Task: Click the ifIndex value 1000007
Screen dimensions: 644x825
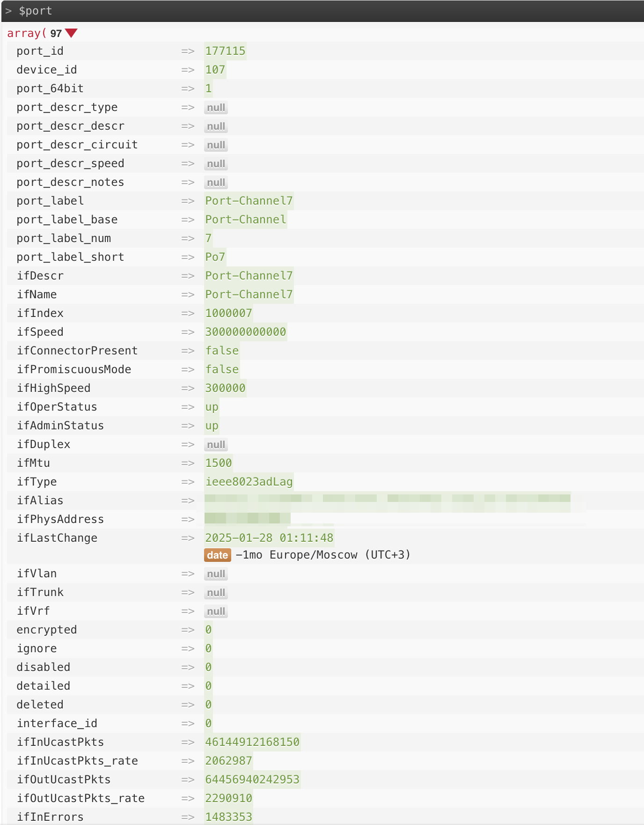Action: click(228, 313)
